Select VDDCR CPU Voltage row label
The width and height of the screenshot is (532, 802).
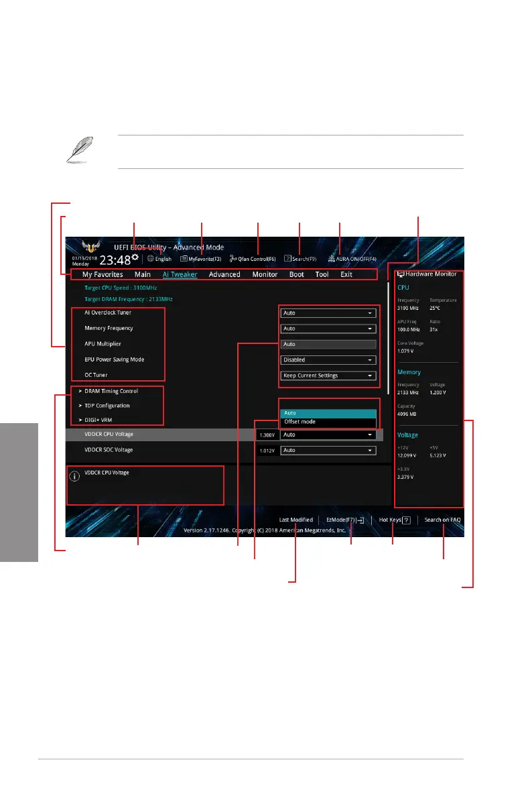[x=109, y=435]
